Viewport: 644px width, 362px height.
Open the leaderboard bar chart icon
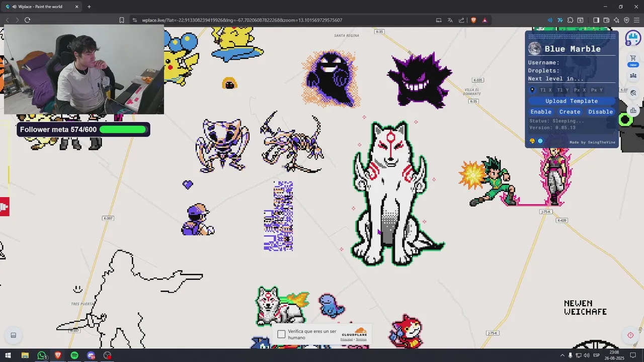click(x=633, y=111)
